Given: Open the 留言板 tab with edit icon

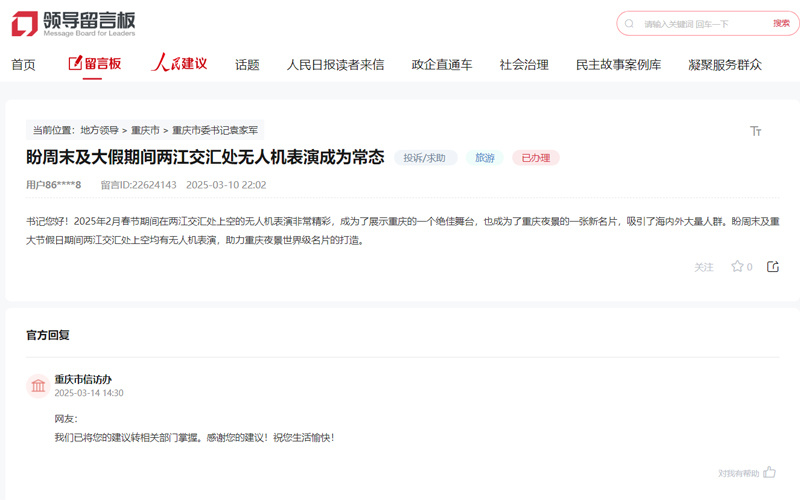Looking at the screenshot, I should [95, 64].
